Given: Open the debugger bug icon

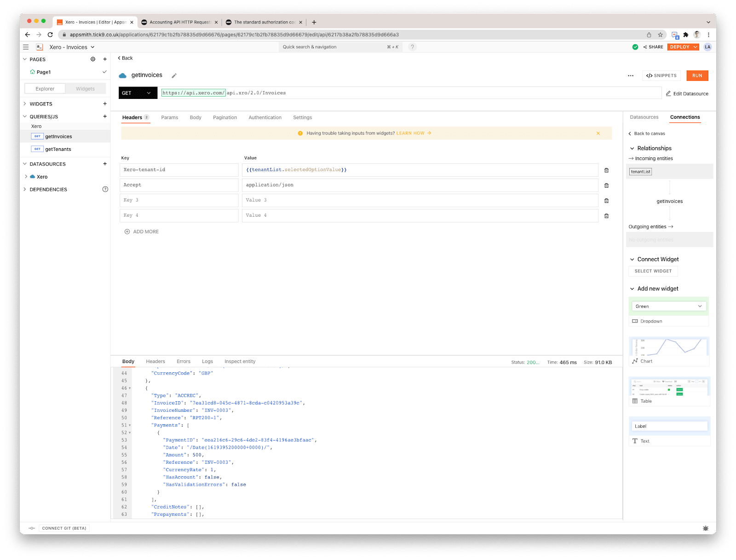Looking at the screenshot, I should 706,528.
